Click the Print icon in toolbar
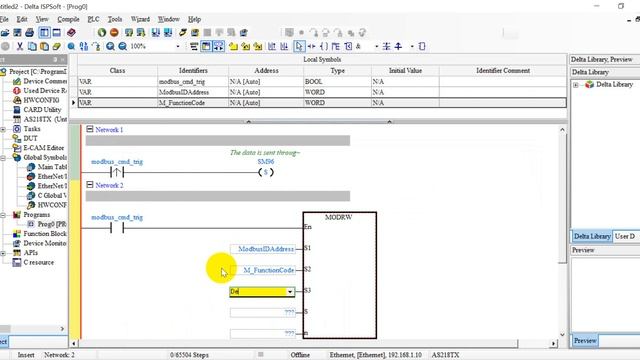The image size is (640, 360). point(29,33)
